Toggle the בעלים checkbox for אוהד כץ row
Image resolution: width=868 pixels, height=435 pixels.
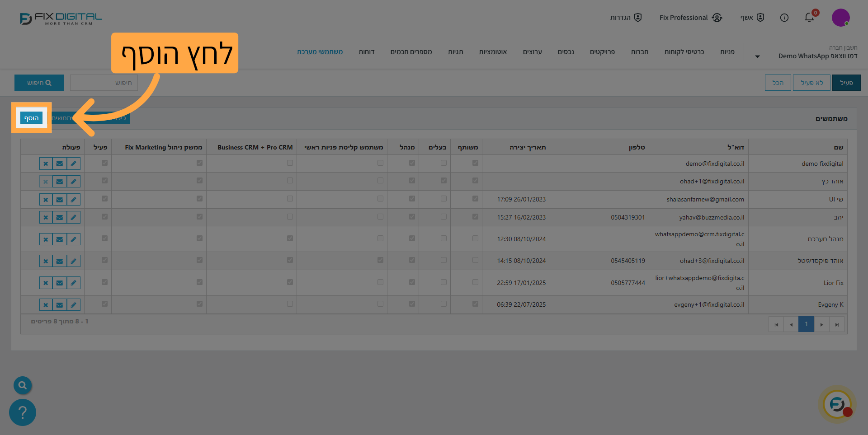click(443, 181)
